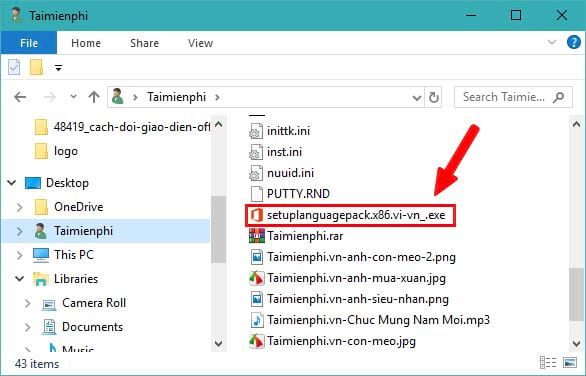Switch to the View tab
Viewport: 586px width, 376px height.
200,43
